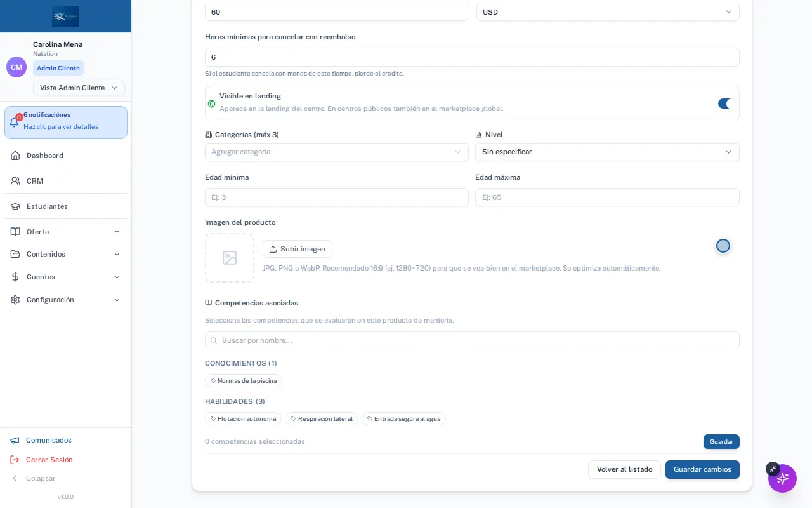Click the Dashboard home icon
This screenshot has width=812, height=508.
pos(15,156)
